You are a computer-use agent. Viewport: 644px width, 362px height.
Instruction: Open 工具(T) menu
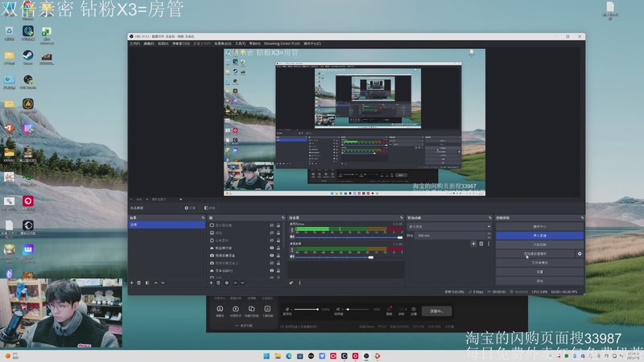point(240,43)
